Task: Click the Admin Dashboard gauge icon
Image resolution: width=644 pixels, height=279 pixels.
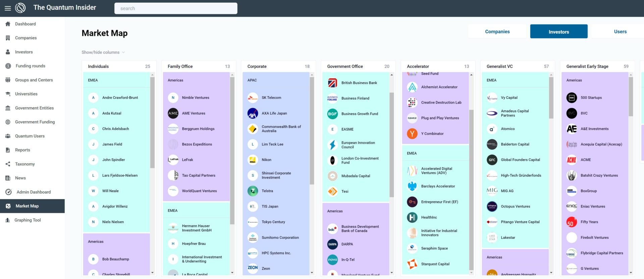Action: (x=8, y=192)
